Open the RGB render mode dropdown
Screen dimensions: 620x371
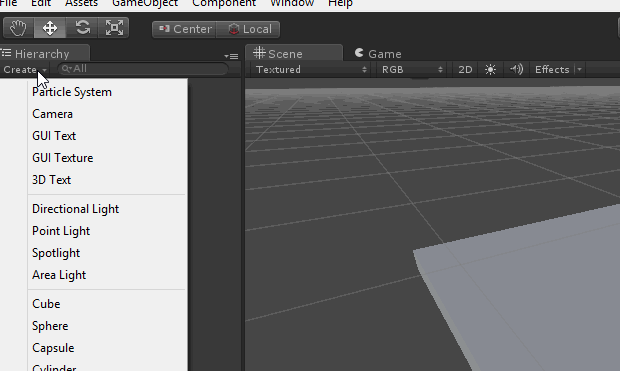pyautogui.click(x=411, y=70)
